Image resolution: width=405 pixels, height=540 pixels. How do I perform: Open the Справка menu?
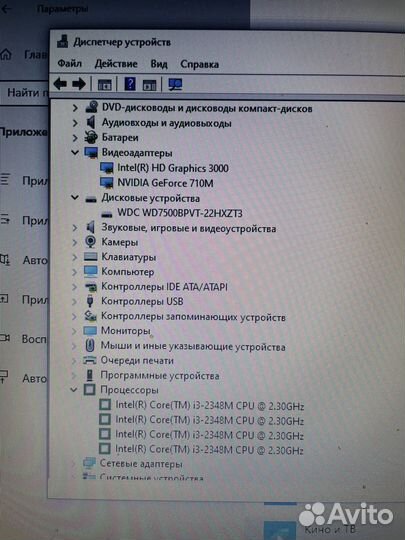[199, 64]
